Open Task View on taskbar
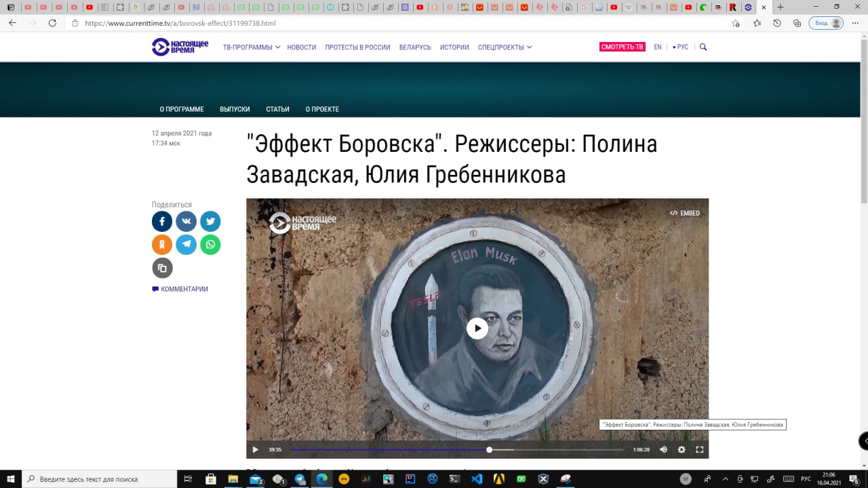Screen dimensions: 868x488 189,479
